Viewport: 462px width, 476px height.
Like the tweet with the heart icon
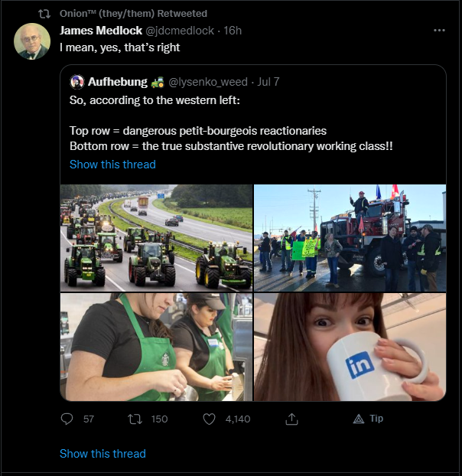(x=210, y=419)
